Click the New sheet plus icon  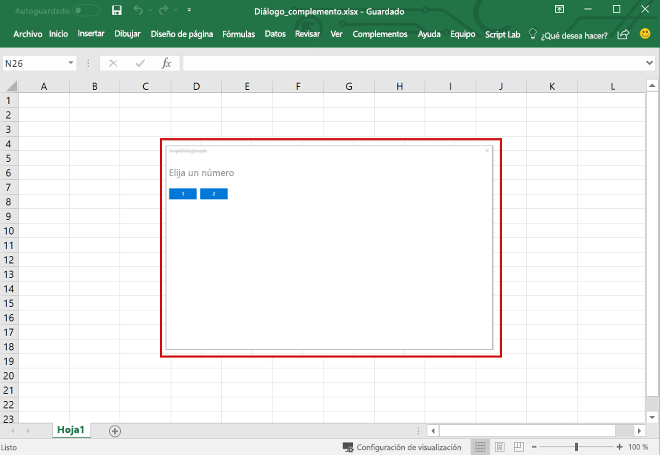pyautogui.click(x=115, y=431)
